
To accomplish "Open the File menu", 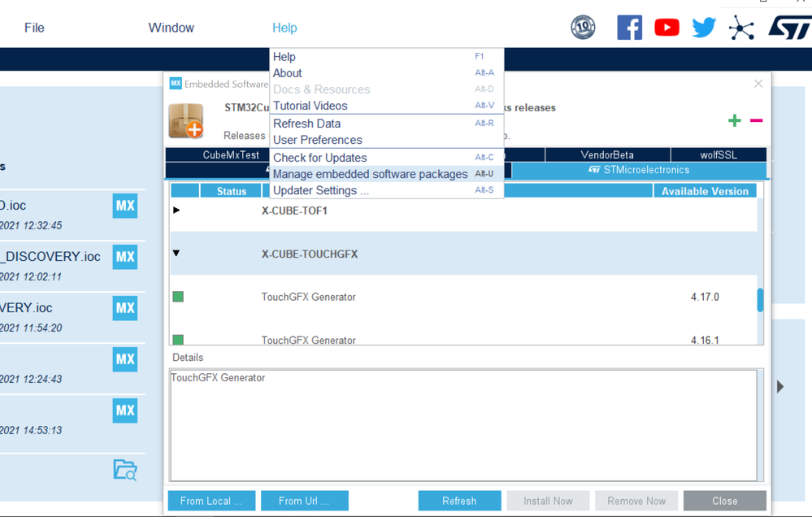I will pyautogui.click(x=34, y=28).
